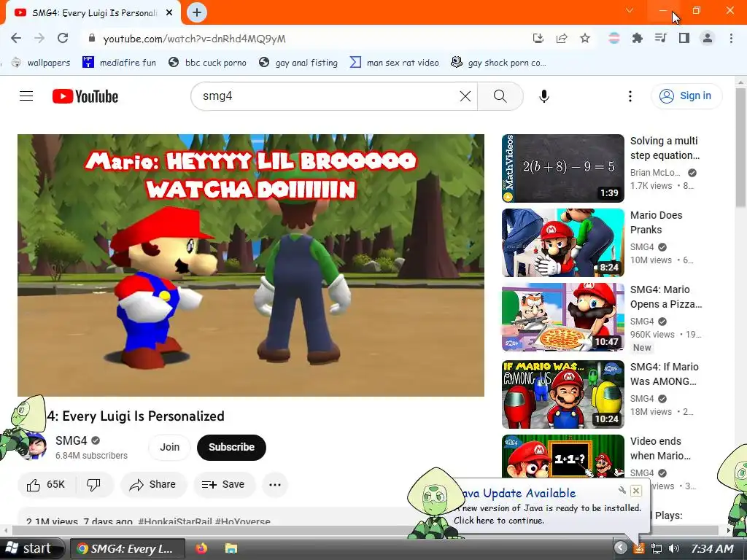Viewport: 747px width, 560px height.
Task: Open the media control playlist icon
Action: coord(660,39)
